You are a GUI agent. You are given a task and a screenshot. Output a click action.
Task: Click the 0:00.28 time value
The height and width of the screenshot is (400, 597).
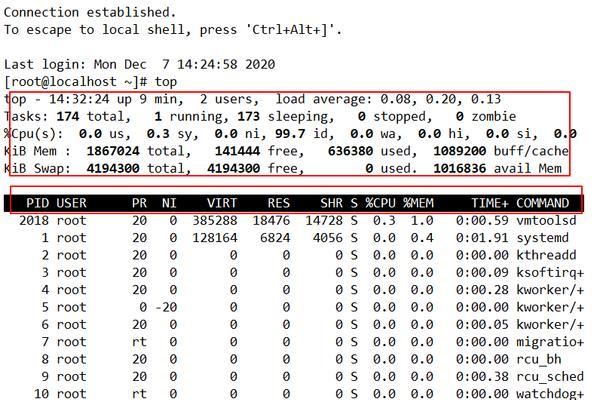click(482, 290)
